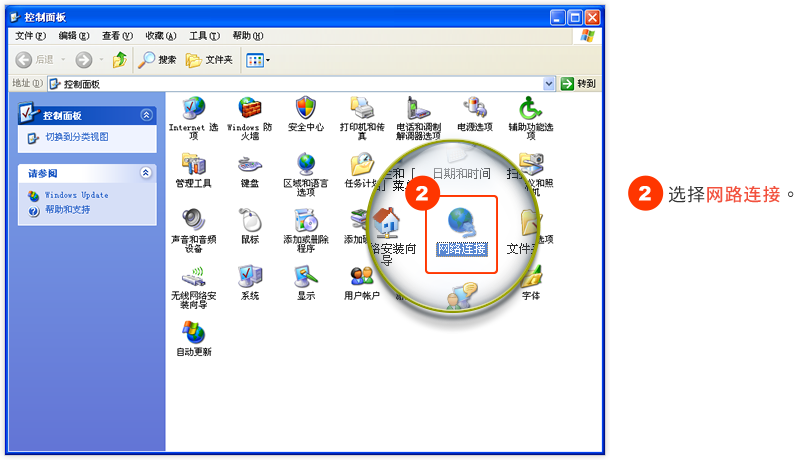Select the 安全中心 shield icon
The image size is (800, 460).
pos(305,108)
